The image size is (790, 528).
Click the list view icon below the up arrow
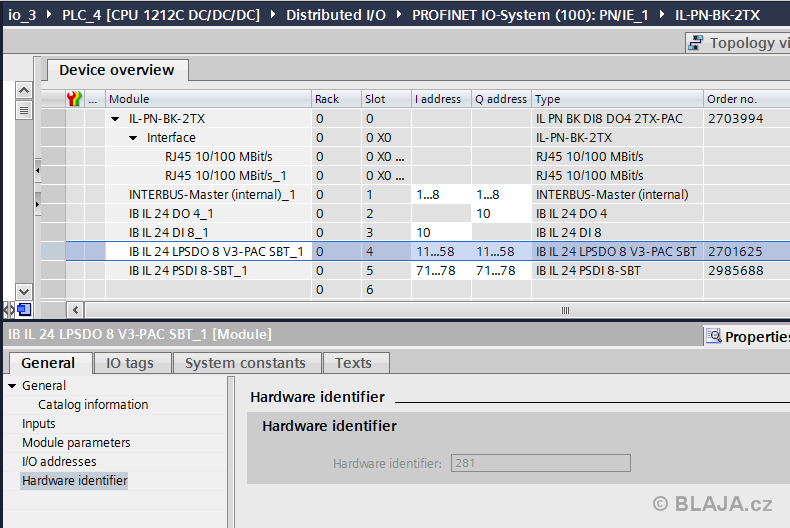tap(24, 110)
